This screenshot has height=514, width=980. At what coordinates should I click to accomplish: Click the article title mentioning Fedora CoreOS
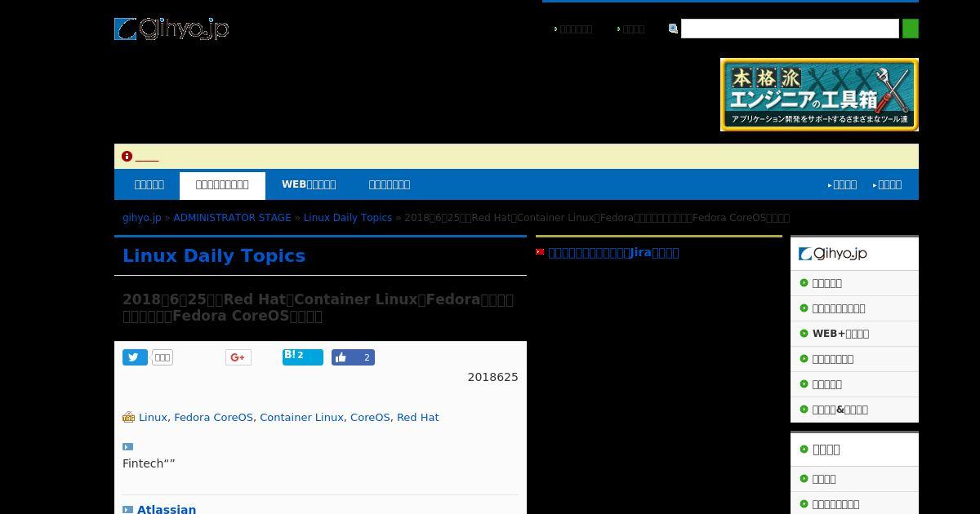point(318,308)
